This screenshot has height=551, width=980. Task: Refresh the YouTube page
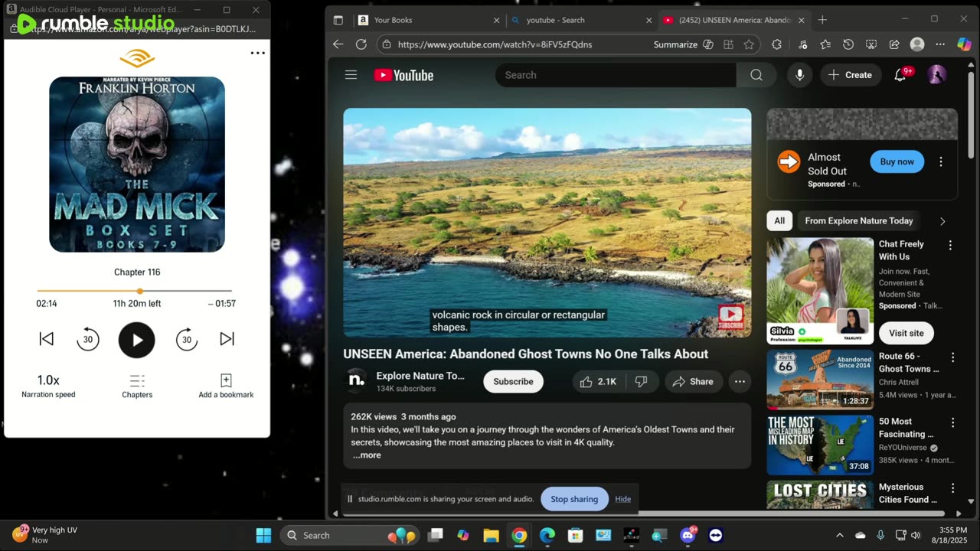[361, 44]
